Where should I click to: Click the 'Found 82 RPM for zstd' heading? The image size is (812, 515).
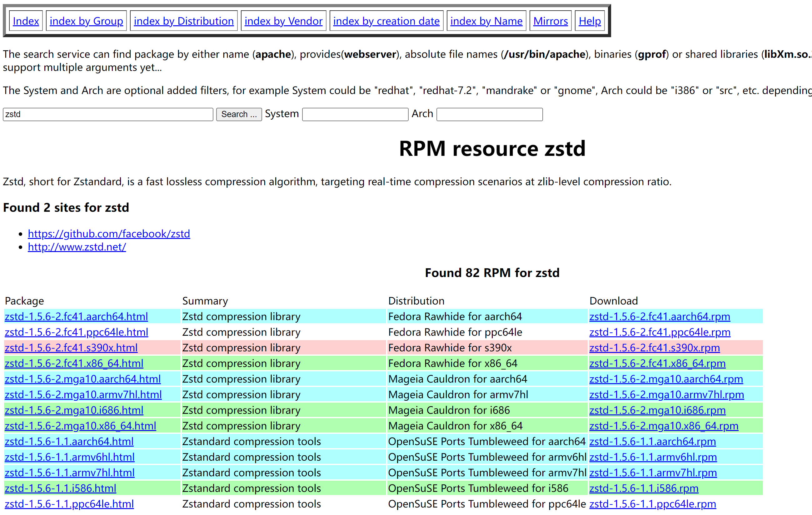pos(492,273)
